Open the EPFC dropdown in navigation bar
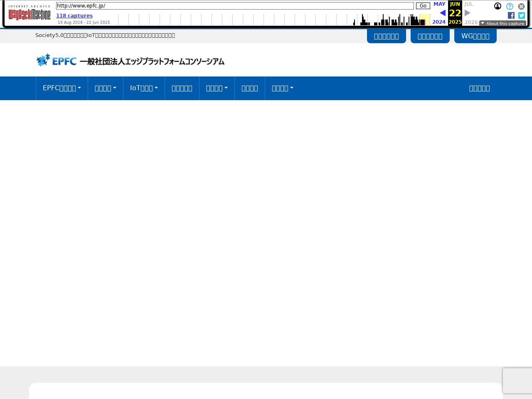The height and width of the screenshot is (399, 532). (x=62, y=88)
